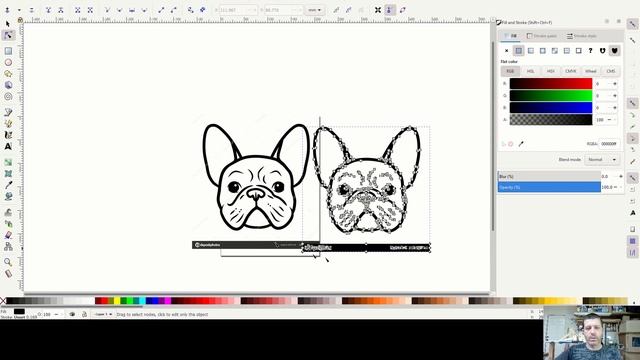The width and height of the screenshot is (640, 360).
Task: Select the Text tool
Action: (x=8, y=147)
